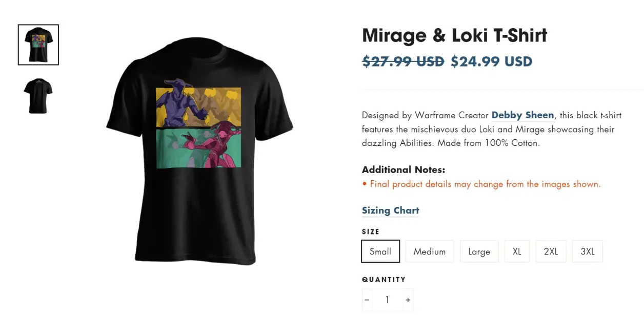Select the Medium size option
The width and height of the screenshot is (644, 321).
[430, 251]
